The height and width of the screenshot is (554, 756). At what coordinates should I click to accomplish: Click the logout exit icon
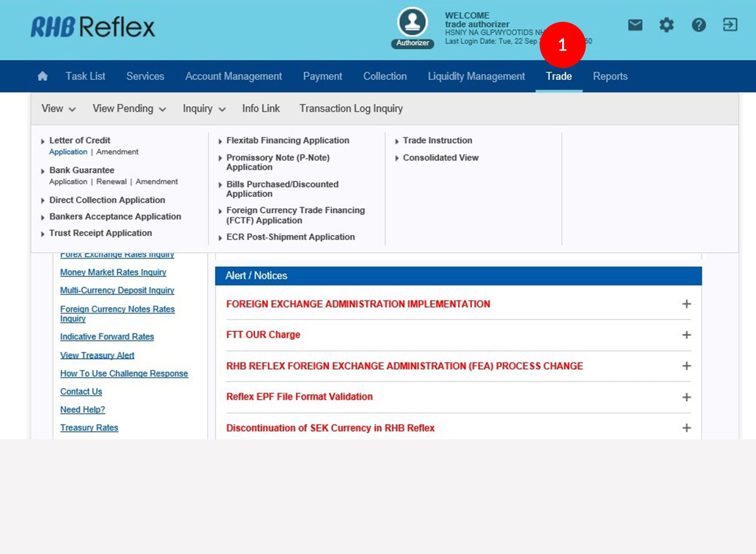[x=730, y=25]
